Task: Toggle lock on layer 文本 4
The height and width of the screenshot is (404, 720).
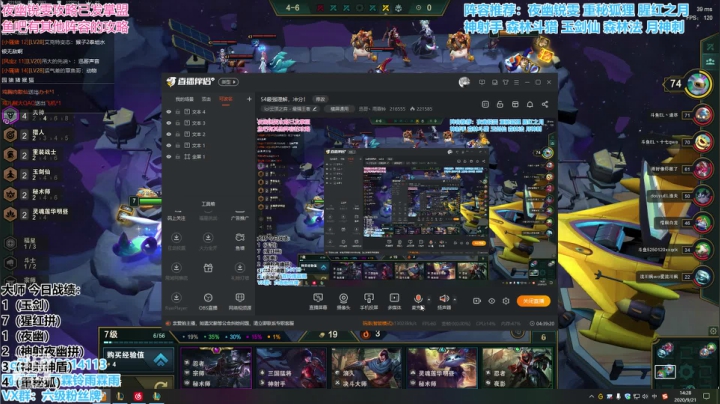Action: (x=178, y=112)
